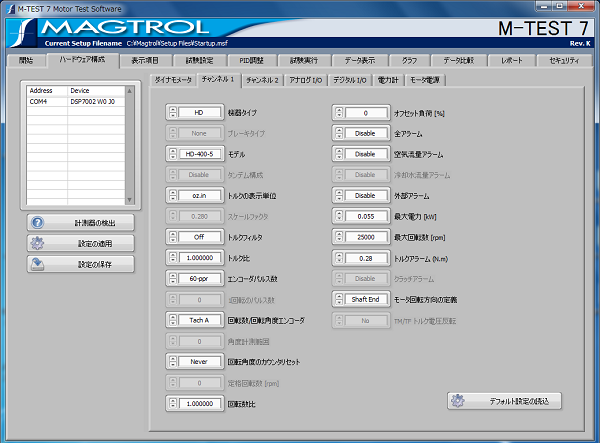This screenshot has height=443, width=600.
Task: Click the M-TEST 7 title bar app icon
Action: (x=11, y=9)
